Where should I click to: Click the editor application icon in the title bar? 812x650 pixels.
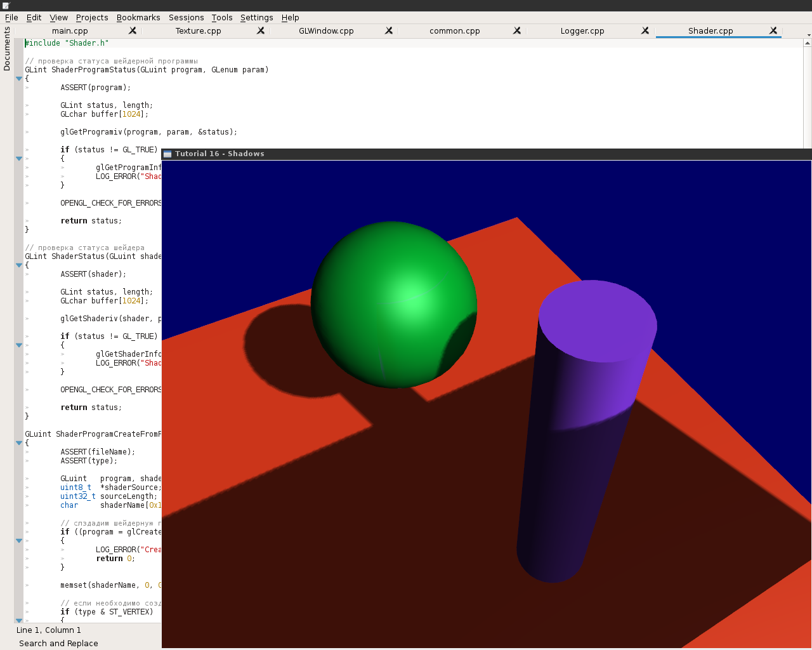(x=6, y=5)
